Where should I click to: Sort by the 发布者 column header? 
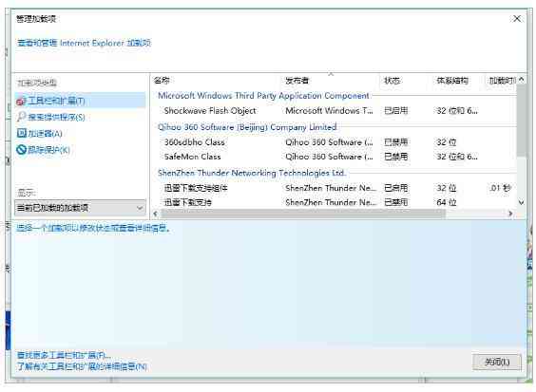(x=297, y=81)
